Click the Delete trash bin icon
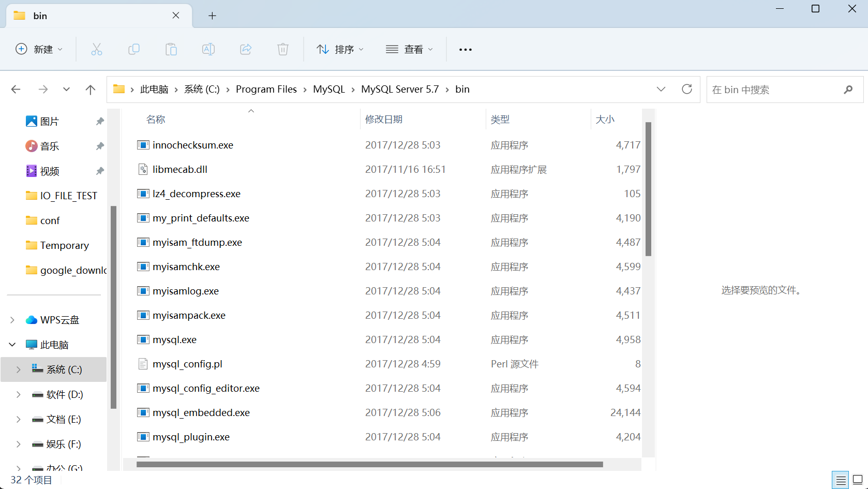Screen dimensions: 868x489 point(283,49)
